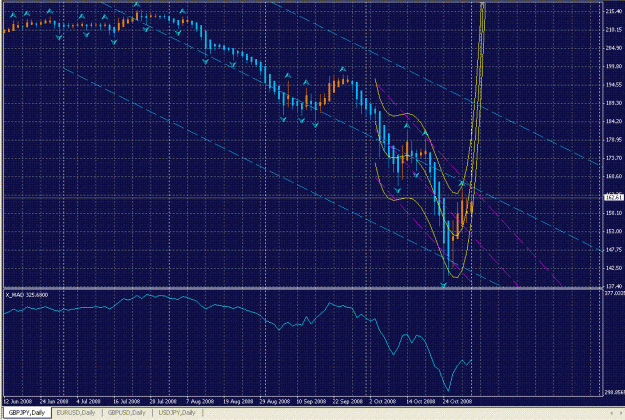Viewport: 625px width, 420px height.
Task: Click the X_MAD indicator line
Action: pyautogui.click(x=239, y=309)
